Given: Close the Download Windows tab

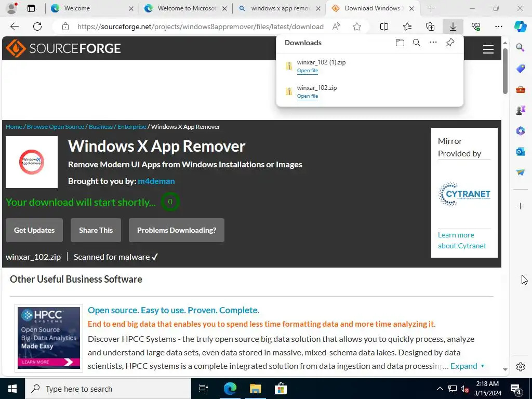Looking at the screenshot, I should pyautogui.click(x=411, y=8).
